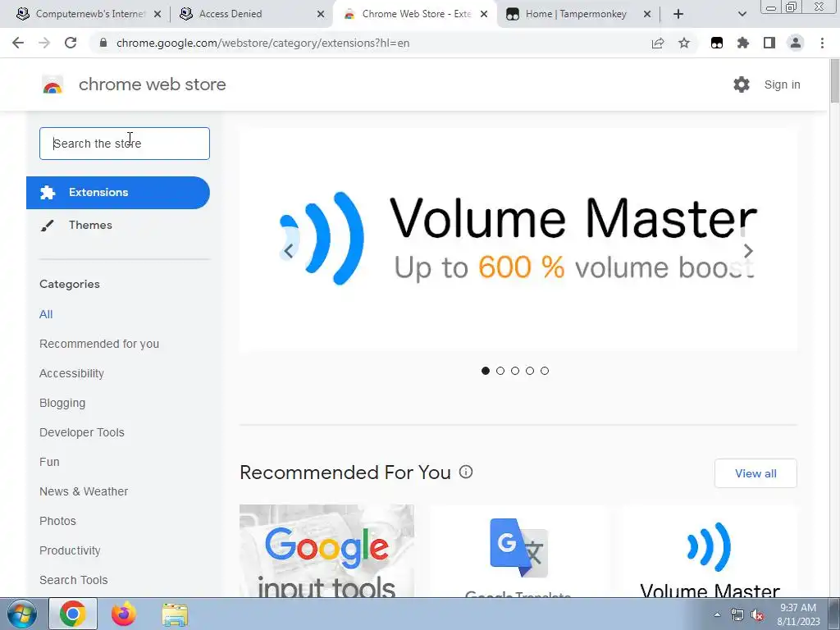
Task: Choose the All category
Action: [46, 314]
